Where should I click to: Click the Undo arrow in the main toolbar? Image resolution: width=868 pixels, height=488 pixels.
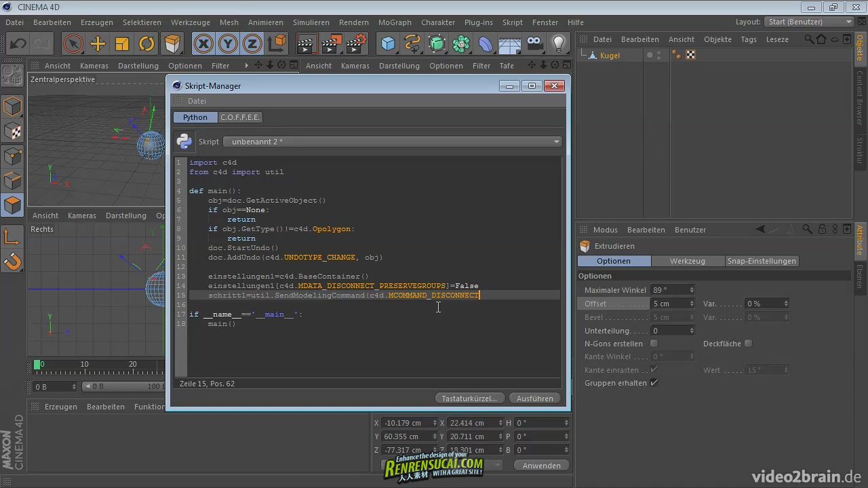click(x=18, y=44)
